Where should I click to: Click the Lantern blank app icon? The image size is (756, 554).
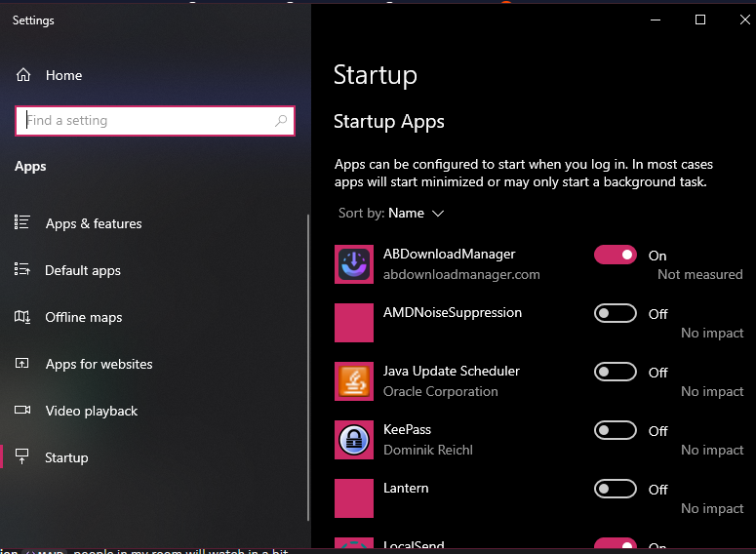click(354, 498)
